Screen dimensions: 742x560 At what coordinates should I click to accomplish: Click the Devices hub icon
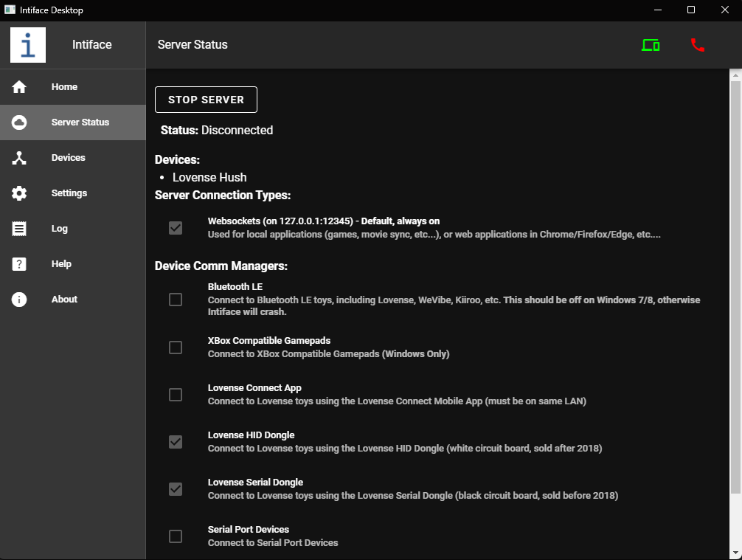click(19, 158)
